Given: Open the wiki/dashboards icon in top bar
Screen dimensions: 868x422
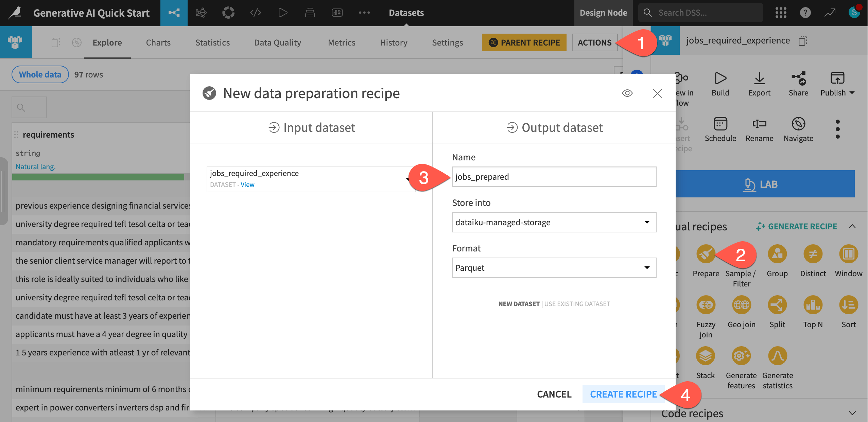Looking at the screenshot, I should point(337,13).
